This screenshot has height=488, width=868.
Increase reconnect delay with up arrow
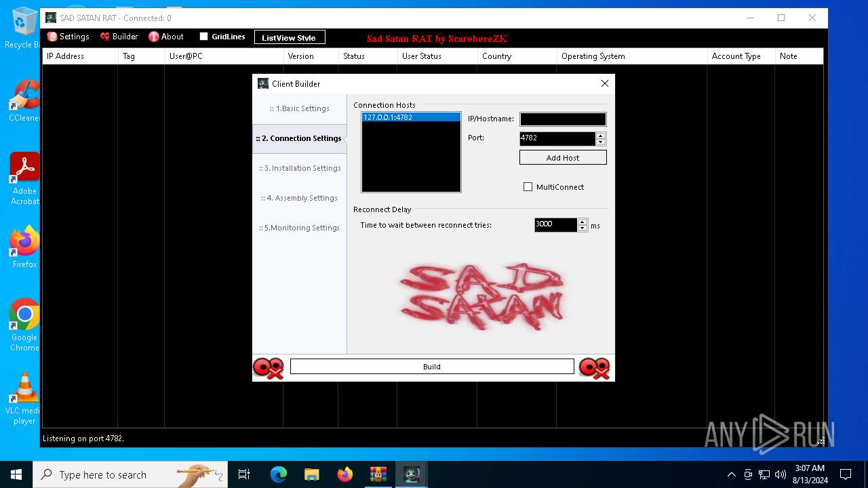click(x=583, y=222)
